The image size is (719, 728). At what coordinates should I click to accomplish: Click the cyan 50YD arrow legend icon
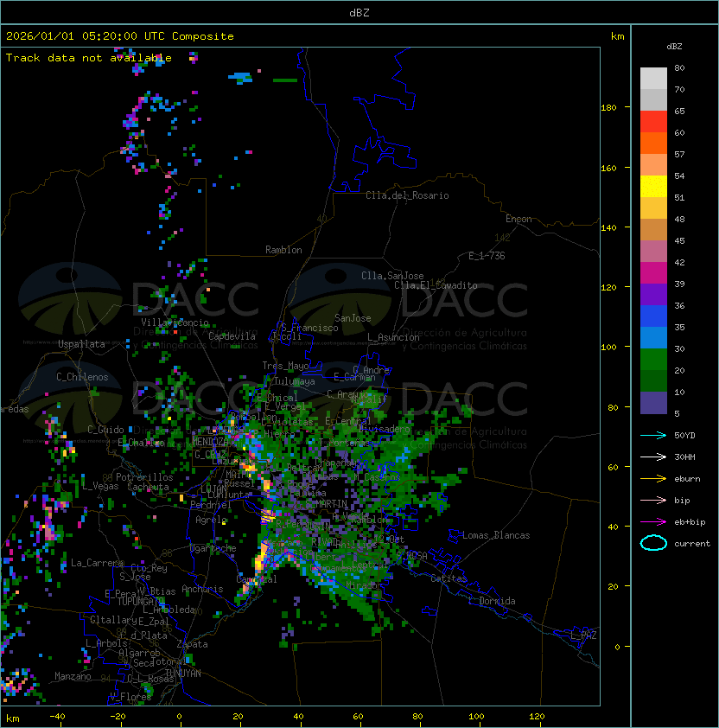tap(653, 435)
